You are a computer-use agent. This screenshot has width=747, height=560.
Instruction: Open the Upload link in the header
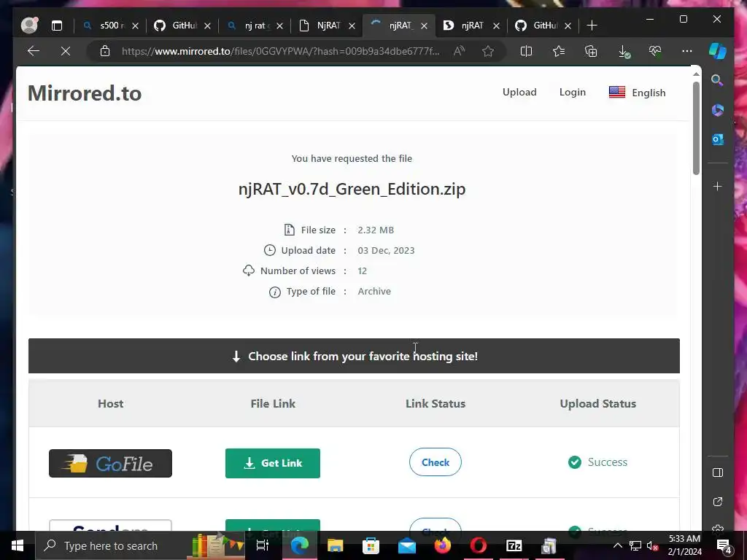pos(519,92)
